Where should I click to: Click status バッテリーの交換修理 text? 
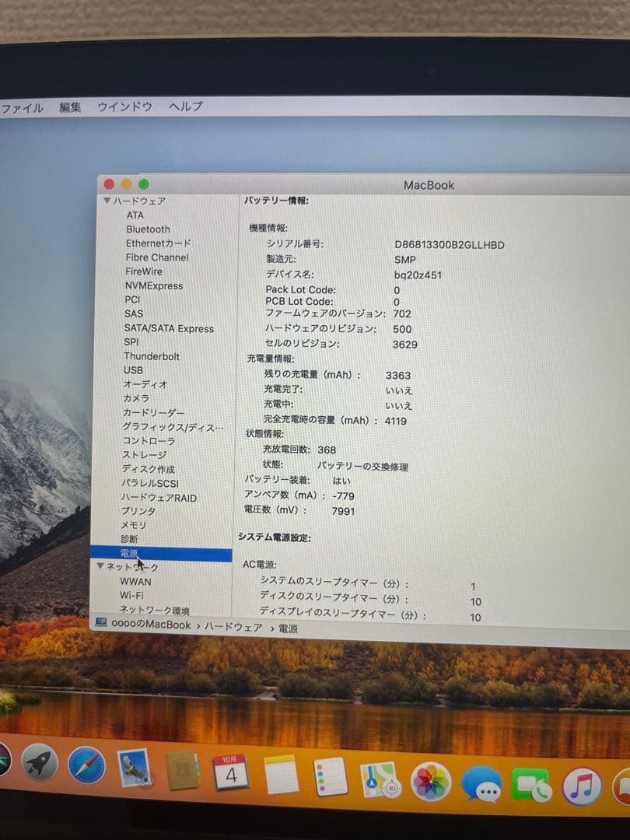tap(362, 466)
